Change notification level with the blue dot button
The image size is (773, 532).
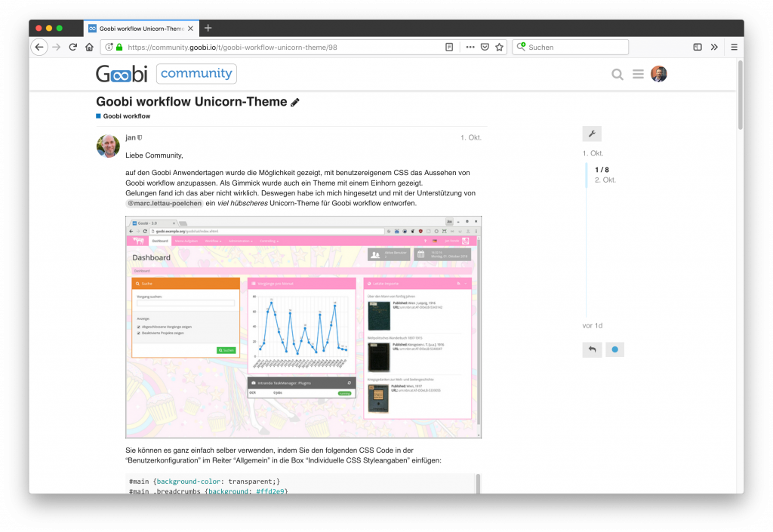(614, 349)
